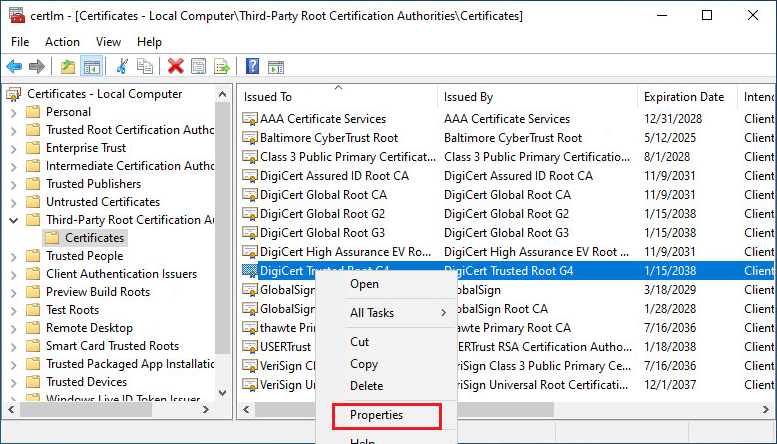Sort by the Expiration Date column header
Screen dimensions: 777x444
point(684,97)
